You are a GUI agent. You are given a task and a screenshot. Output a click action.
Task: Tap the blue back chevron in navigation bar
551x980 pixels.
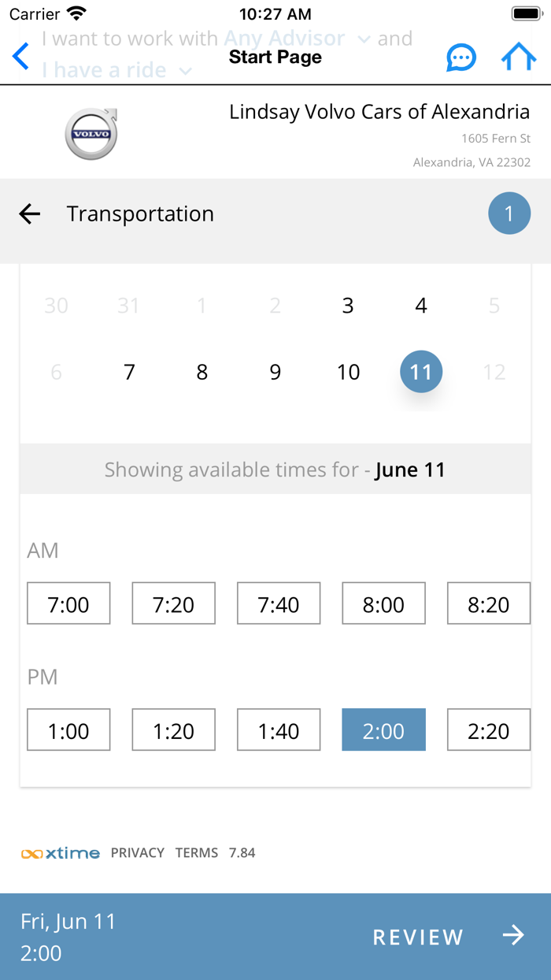(21, 57)
